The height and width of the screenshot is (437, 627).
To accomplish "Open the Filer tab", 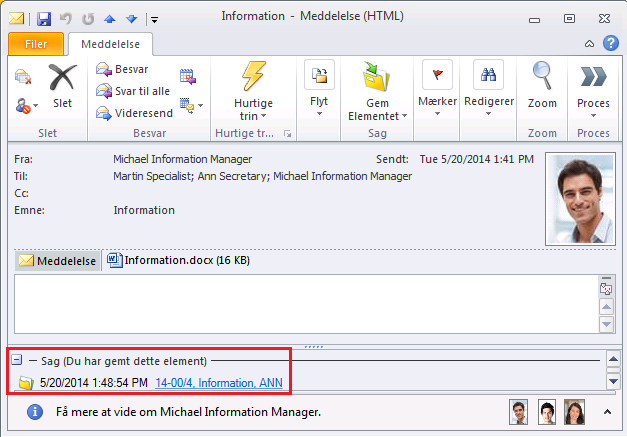I will pyautogui.click(x=36, y=44).
